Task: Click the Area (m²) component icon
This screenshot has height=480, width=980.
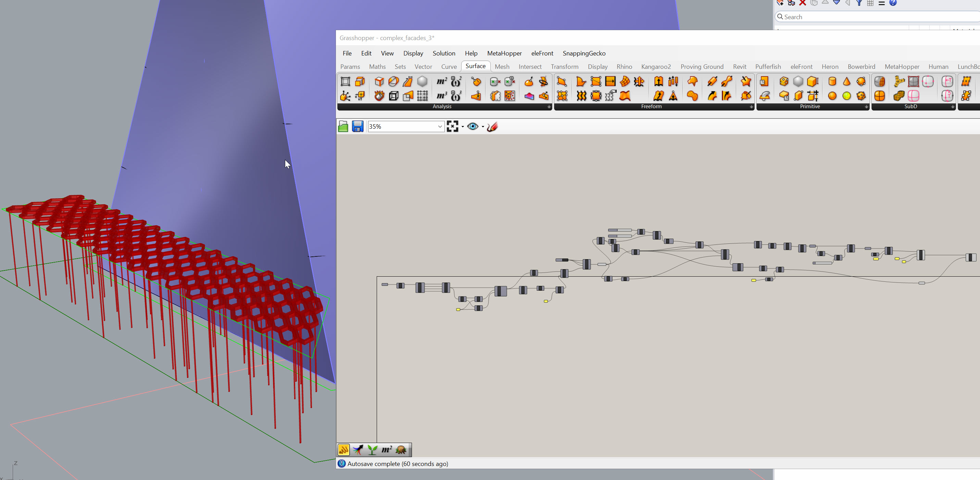Action: pos(441,81)
